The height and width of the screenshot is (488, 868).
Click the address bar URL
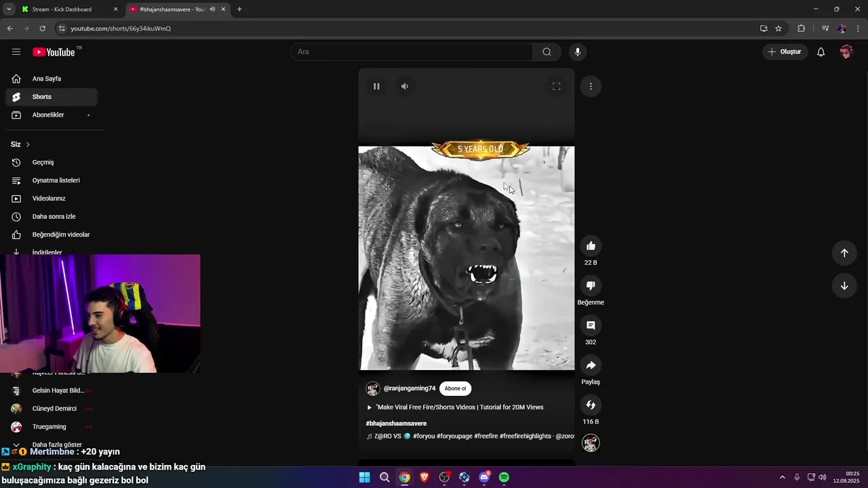[121, 28]
